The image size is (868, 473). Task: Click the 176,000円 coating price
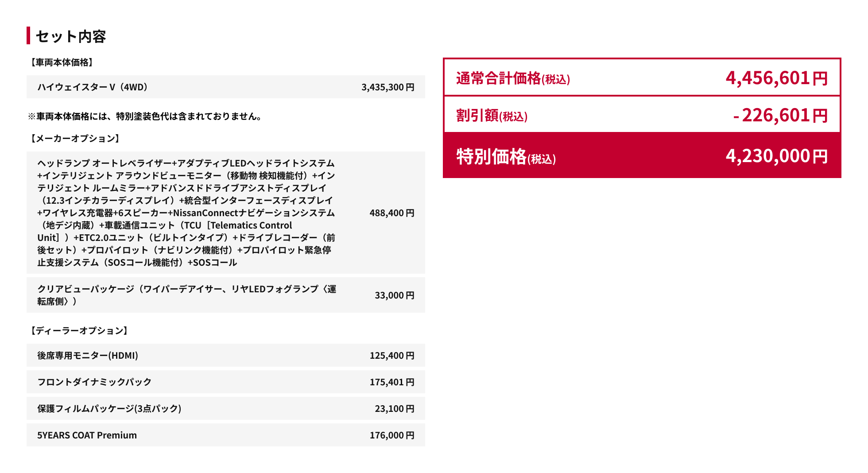[x=391, y=435]
